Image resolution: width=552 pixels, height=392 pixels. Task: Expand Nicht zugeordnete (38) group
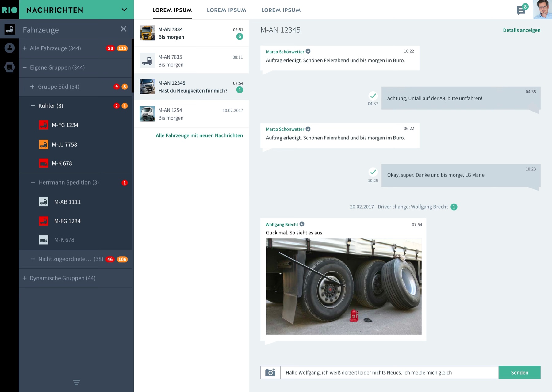[x=33, y=259]
